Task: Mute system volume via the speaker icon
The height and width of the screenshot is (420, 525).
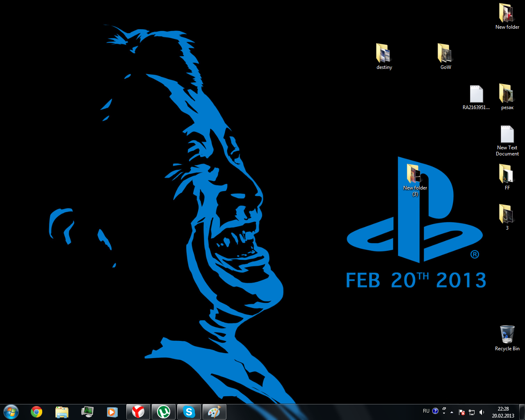Action: 482,412
